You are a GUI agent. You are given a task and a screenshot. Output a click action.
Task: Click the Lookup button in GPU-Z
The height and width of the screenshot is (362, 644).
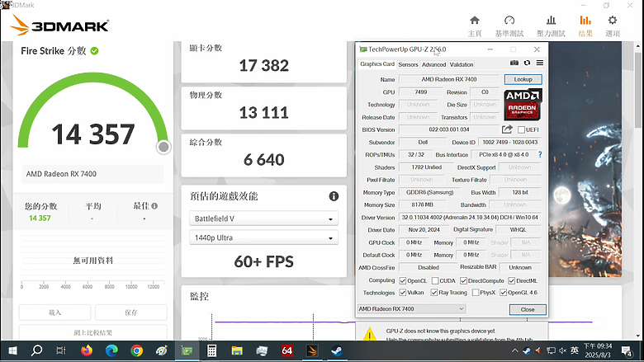click(x=523, y=79)
